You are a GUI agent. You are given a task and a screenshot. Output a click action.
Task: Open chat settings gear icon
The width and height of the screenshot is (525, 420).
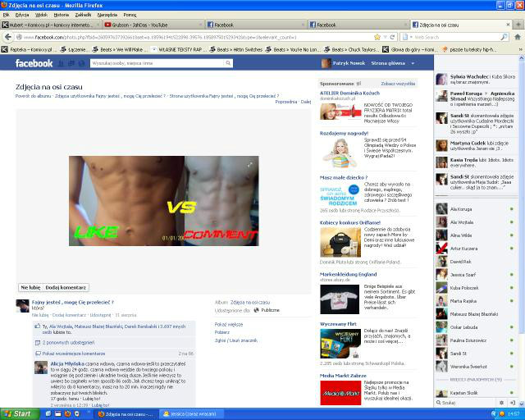[501, 403]
